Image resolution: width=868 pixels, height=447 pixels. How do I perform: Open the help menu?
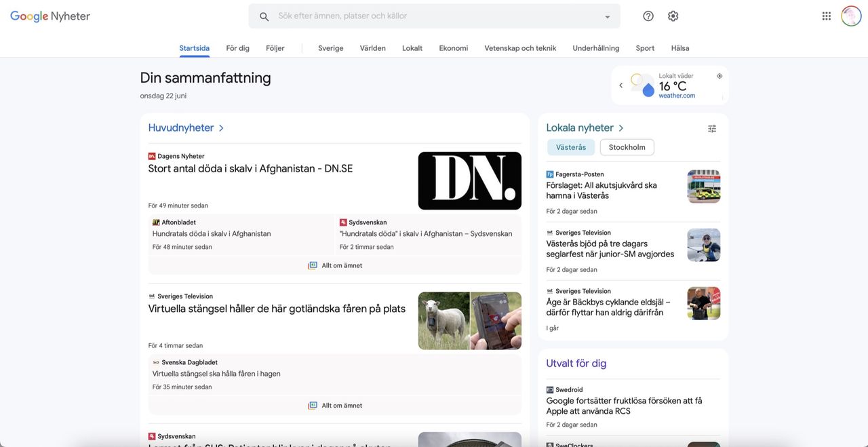[648, 15]
